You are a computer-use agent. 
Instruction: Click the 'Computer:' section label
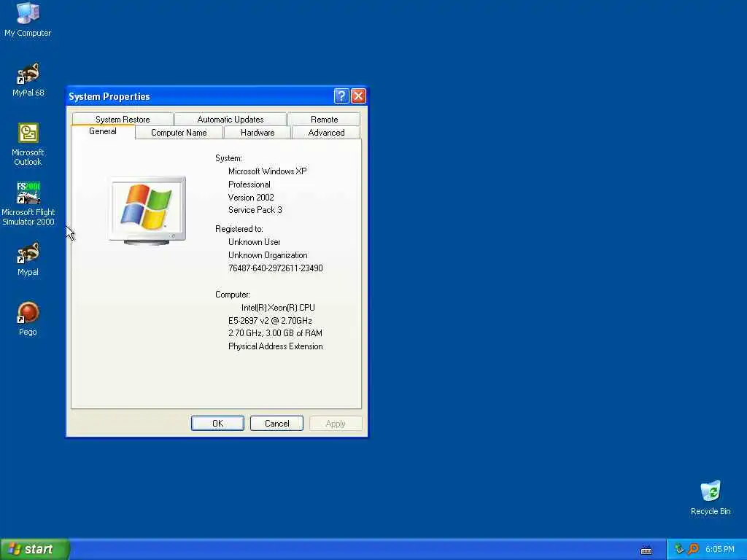coord(233,295)
